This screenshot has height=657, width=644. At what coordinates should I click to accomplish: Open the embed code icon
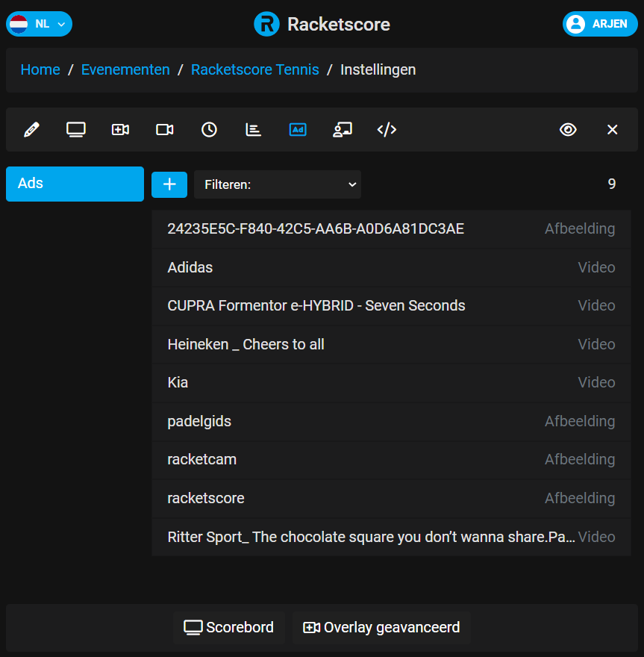tap(387, 129)
